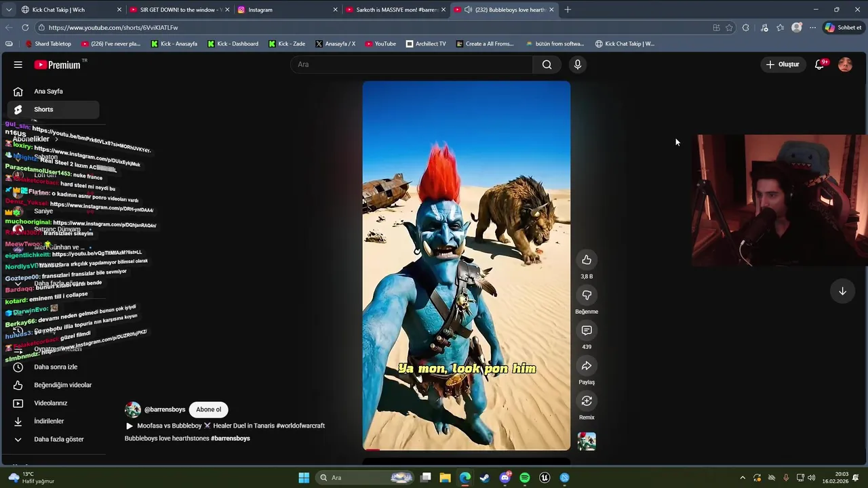Screen dimensions: 868x488
Task: Click the barrensboys channel avatar
Action: [132, 409]
